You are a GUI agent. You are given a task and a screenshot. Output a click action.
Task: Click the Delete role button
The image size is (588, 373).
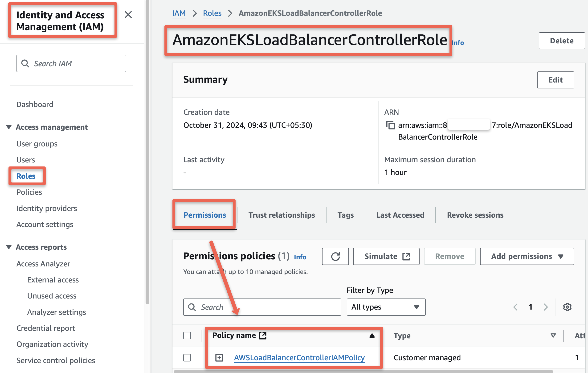click(562, 41)
